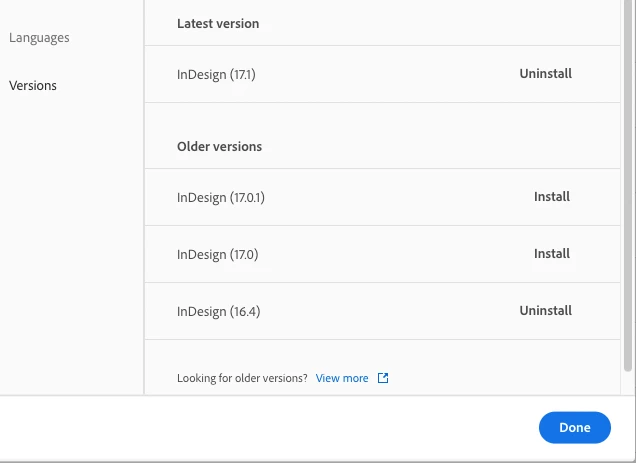Click the vertical scrollbar of versions list
The width and height of the screenshot is (636, 463).
pyautogui.click(x=628, y=185)
